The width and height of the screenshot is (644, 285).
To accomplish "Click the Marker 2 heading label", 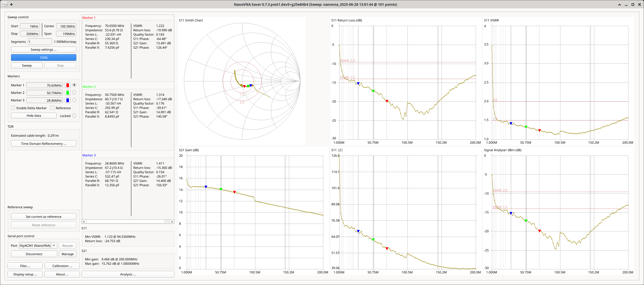I will coord(89,87).
